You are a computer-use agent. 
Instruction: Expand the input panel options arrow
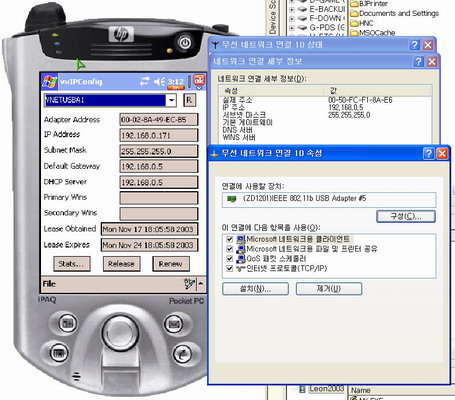pos(201,284)
